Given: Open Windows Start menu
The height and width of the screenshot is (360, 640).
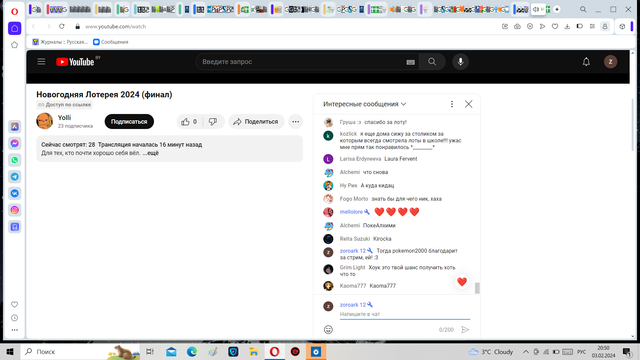Looking at the screenshot, I should point(10,352).
